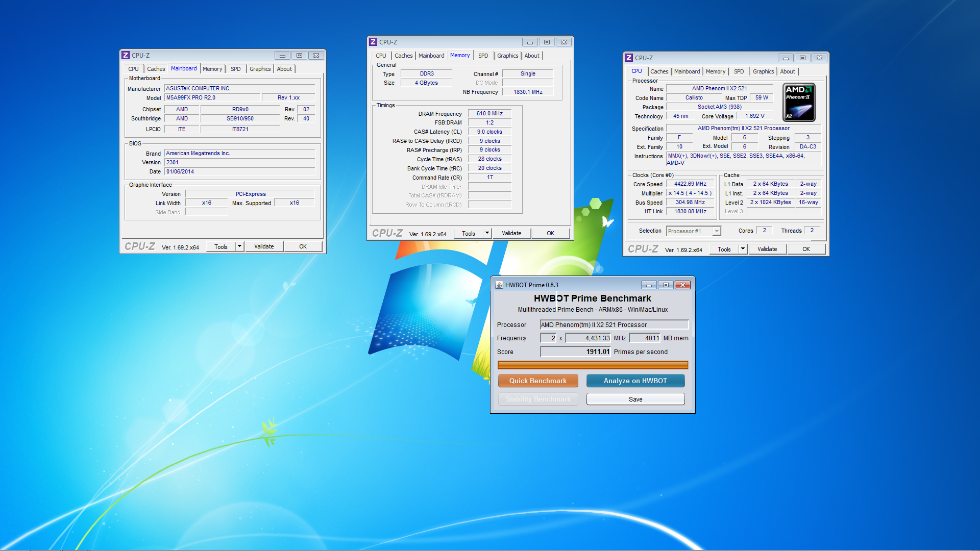Maximize the HWBOT Prime window
The width and height of the screenshot is (980, 551).
pyautogui.click(x=666, y=285)
